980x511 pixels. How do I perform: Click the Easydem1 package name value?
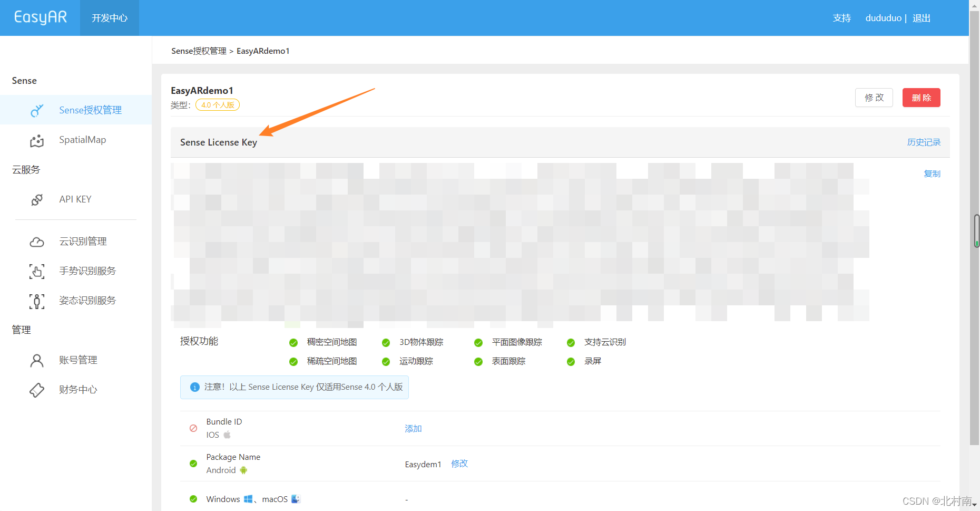click(x=423, y=464)
